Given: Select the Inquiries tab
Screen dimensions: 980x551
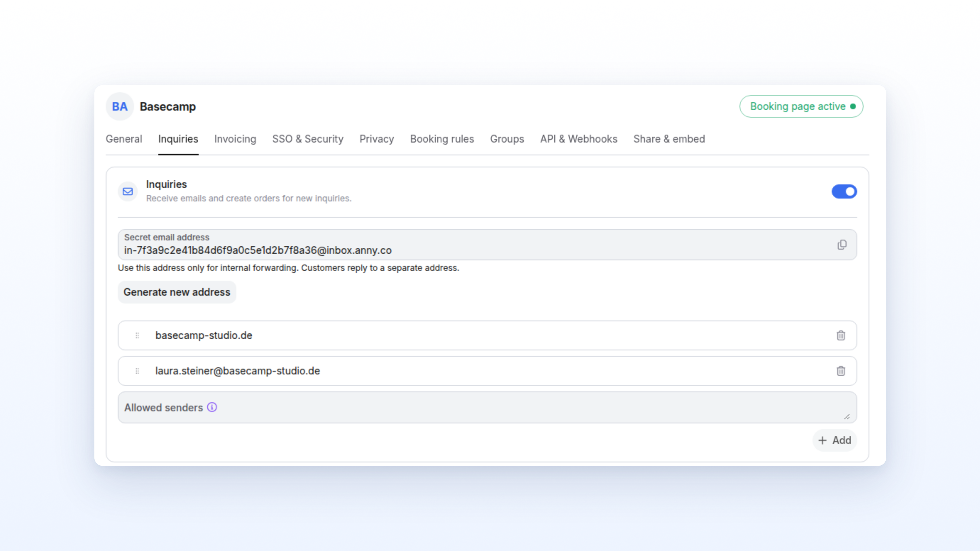Looking at the screenshot, I should [178, 139].
